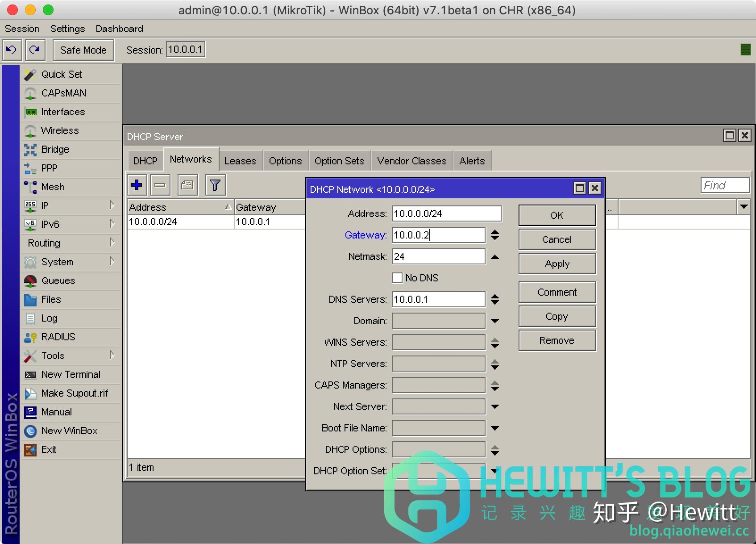Open the Session menu

pos(22,28)
